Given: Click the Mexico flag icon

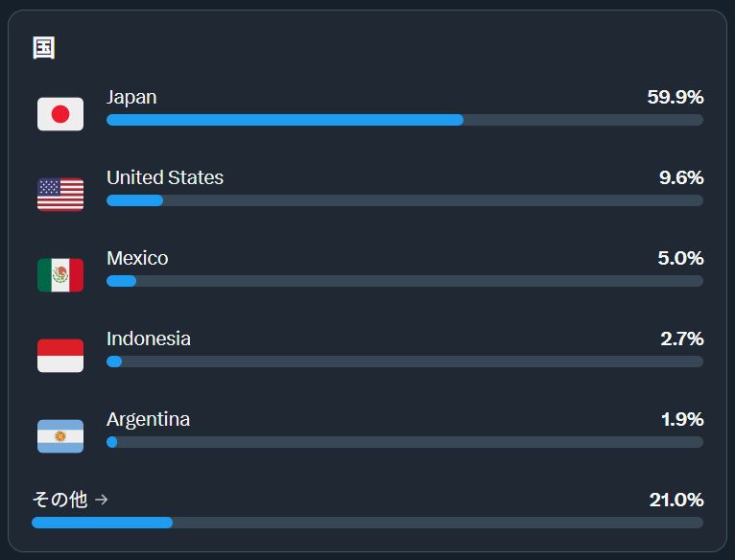Looking at the screenshot, I should (x=60, y=275).
